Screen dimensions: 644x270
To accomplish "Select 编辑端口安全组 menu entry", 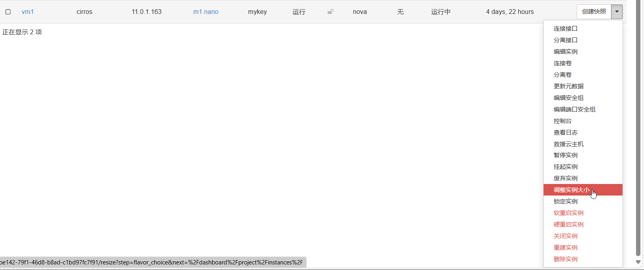I will tap(583, 110).
